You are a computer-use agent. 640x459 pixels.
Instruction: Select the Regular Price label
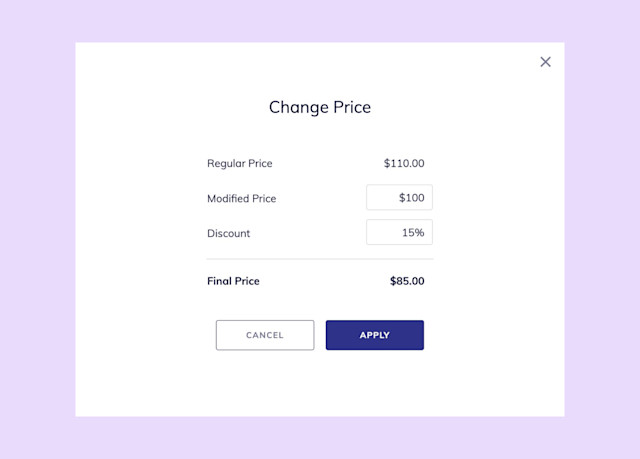click(240, 164)
